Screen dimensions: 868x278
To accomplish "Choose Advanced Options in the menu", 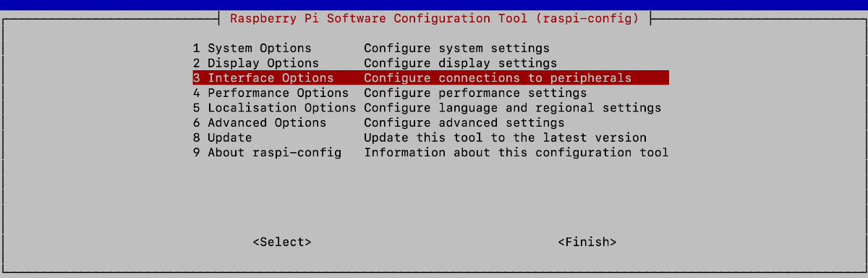I will 430,122.
